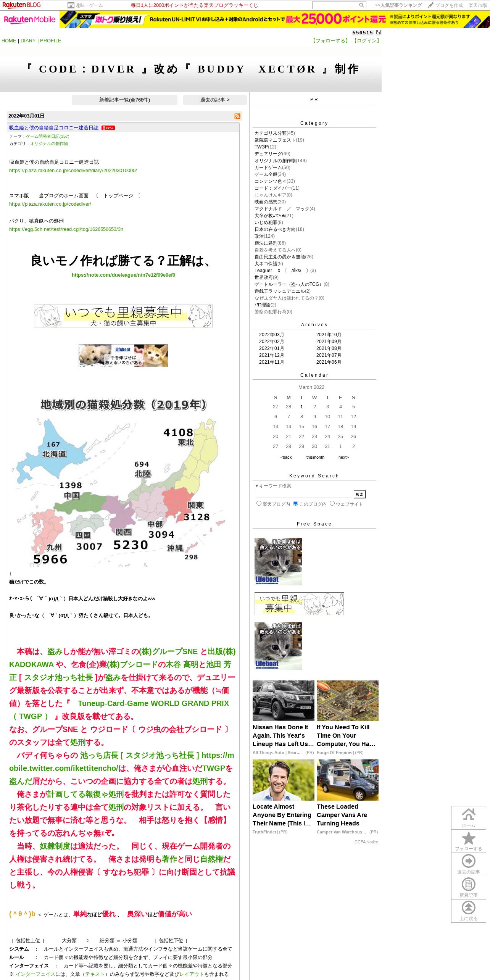The image size is (490, 980).
Task: Click the 検索 keyword search button
Action: tap(359, 494)
